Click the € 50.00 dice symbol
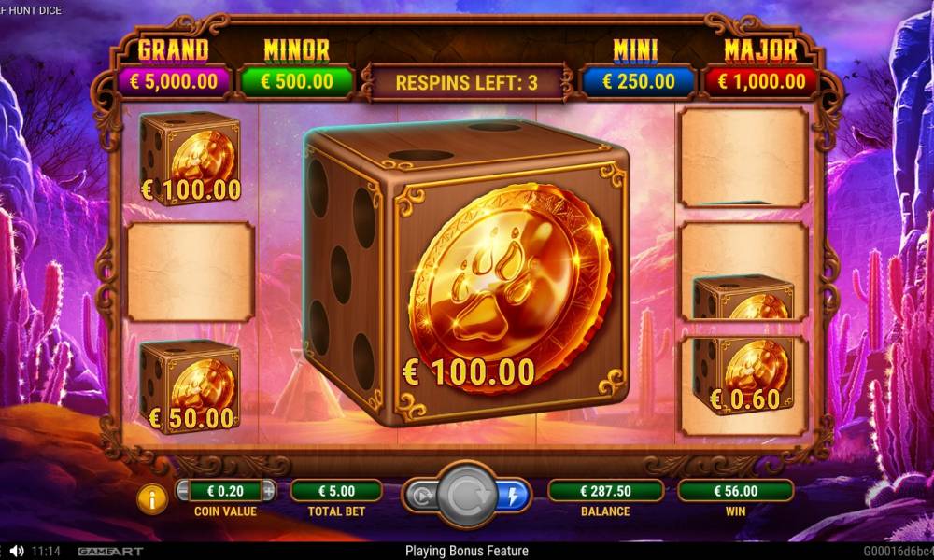Image resolution: width=934 pixels, height=560 pixels. pyautogui.click(x=190, y=386)
